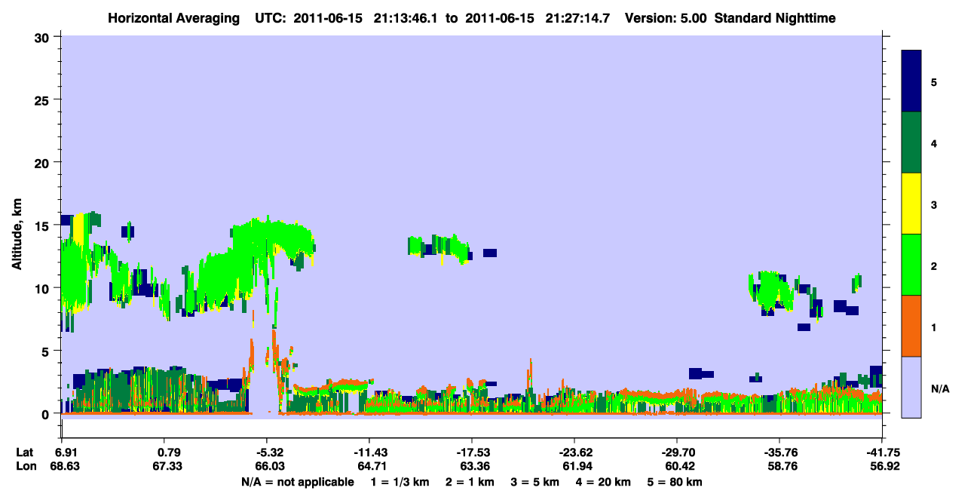
Task: Click the longitude value 56.92
Action: pos(884,466)
